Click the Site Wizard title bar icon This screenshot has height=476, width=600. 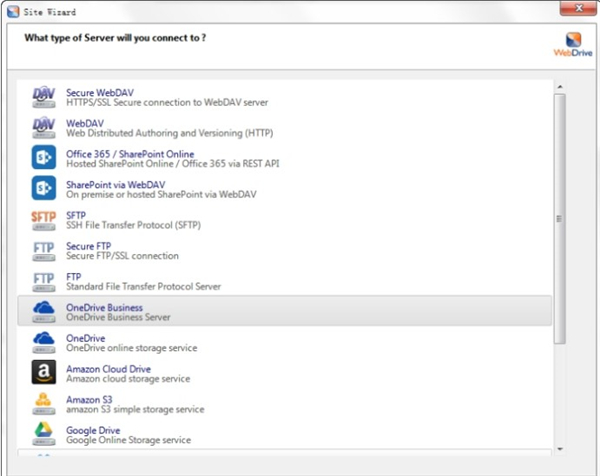(13, 11)
